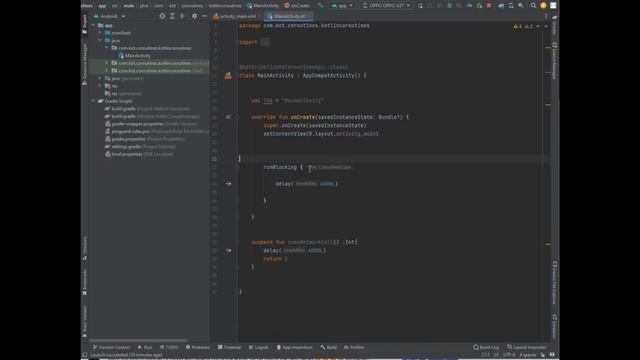Click the suspend call gutter icon in someNetworkCall
Image resolution: width=640 pixels, height=360 pixels.
click(x=228, y=250)
